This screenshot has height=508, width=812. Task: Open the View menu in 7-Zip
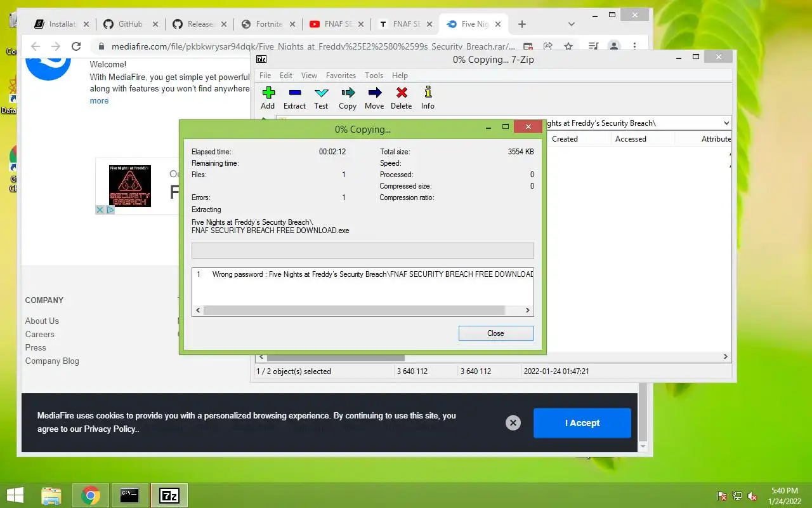click(309, 76)
